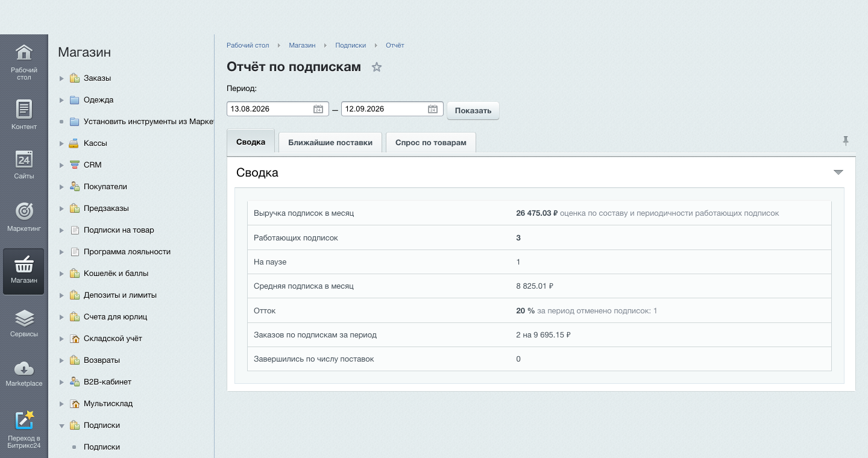Open Мультисклад tree item
The width and height of the screenshot is (868, 458).
[108, 404]
